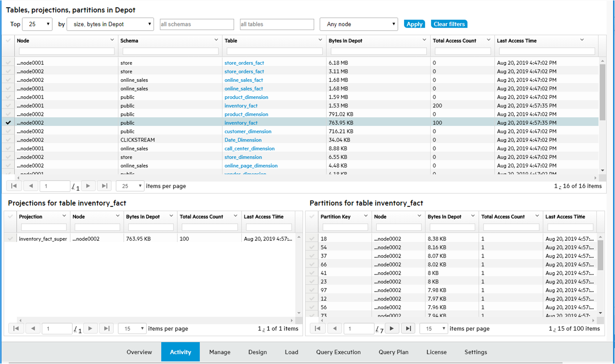
Task: Switch to the Query Plan tab
Action: [x=393, y=352]
